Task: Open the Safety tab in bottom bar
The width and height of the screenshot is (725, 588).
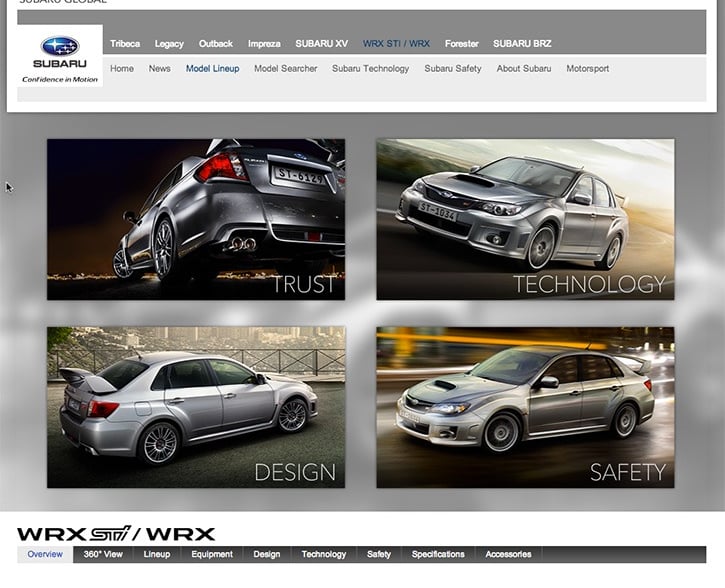Action: point(379,554)
